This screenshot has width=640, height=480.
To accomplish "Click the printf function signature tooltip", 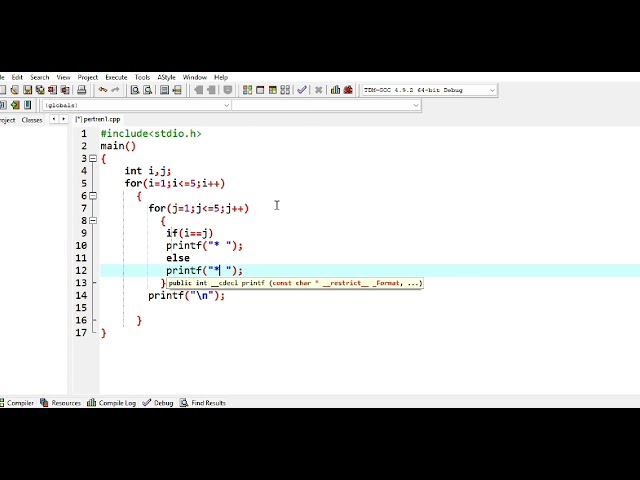I will point(295,283).
